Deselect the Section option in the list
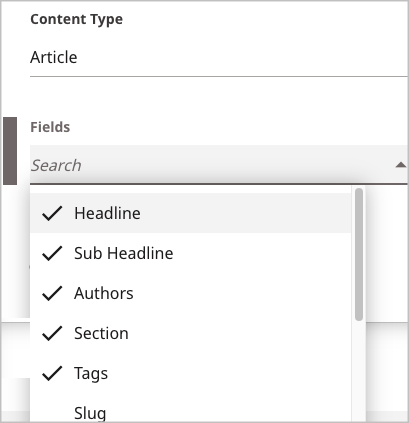This screenshot has width=409, height=423. [190, 333]
